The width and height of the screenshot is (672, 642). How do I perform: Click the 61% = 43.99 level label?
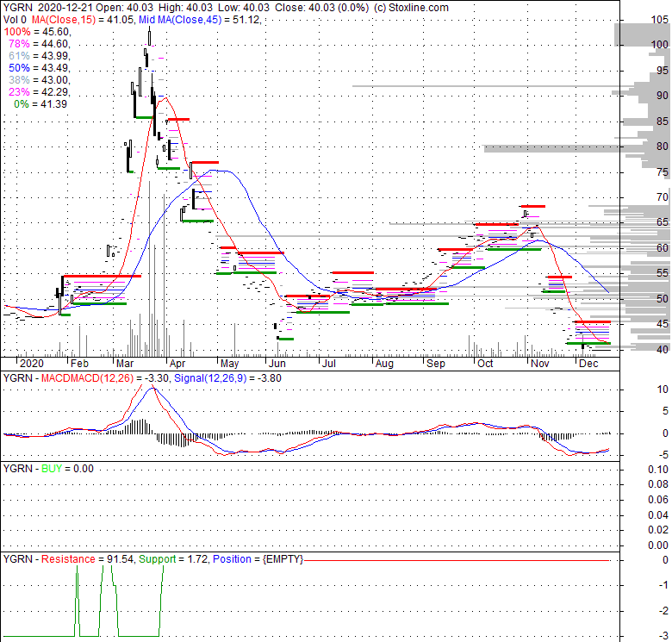coord(38,56)
